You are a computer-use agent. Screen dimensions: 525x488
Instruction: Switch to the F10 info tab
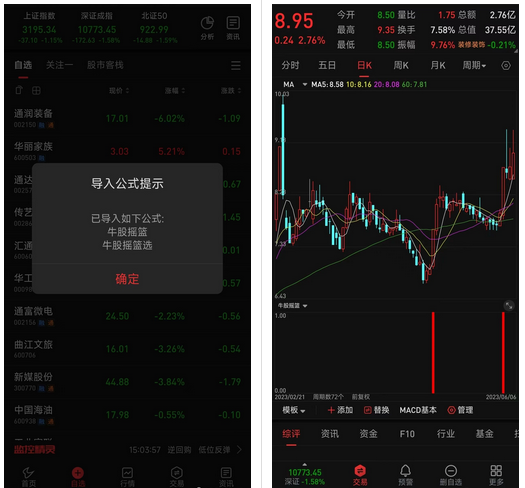(x=407, y=434)
